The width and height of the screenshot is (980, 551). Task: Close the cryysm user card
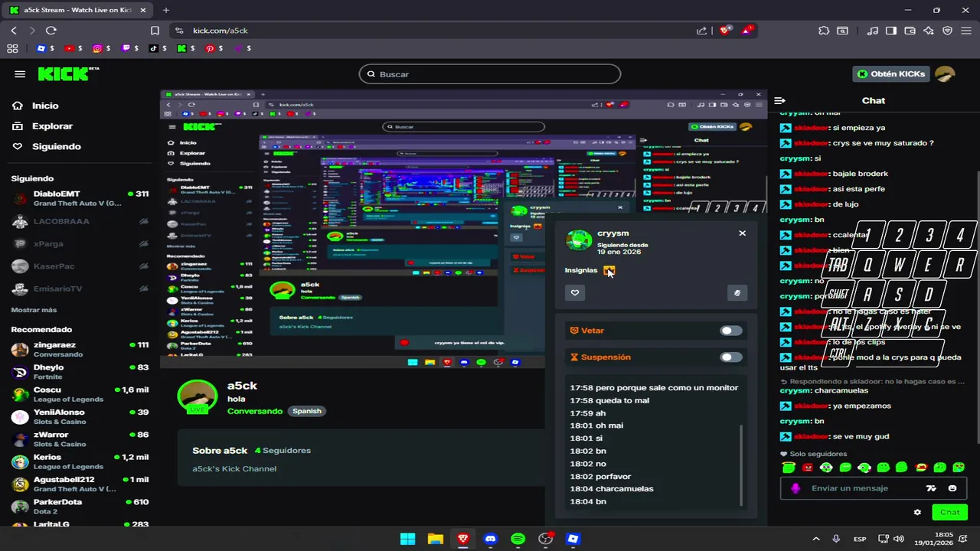click(x=742, y=233)
